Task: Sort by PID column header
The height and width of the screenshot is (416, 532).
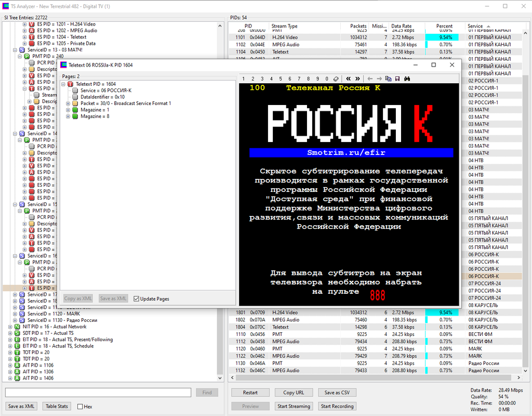Action: click(x=248, y=26)
